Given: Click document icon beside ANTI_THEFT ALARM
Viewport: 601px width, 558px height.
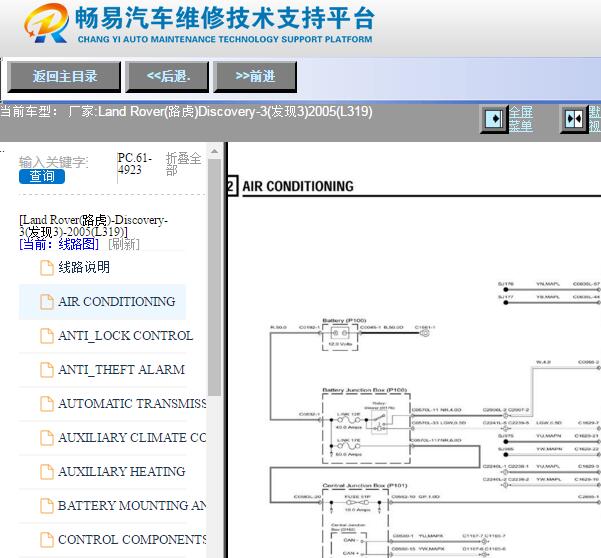Looking at the screenshot, I should 47,370.
